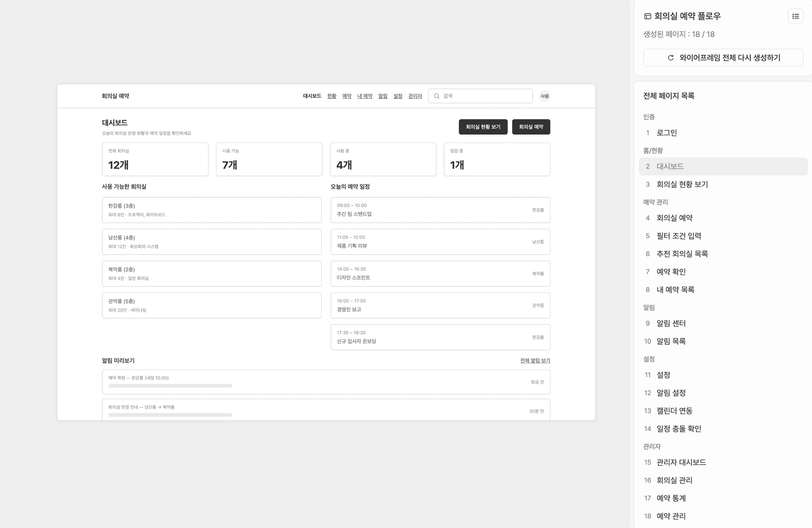Click the 사용 가능 7개 stat card
The width and height of the screenshot is (812, 528).
click(269, 159)
